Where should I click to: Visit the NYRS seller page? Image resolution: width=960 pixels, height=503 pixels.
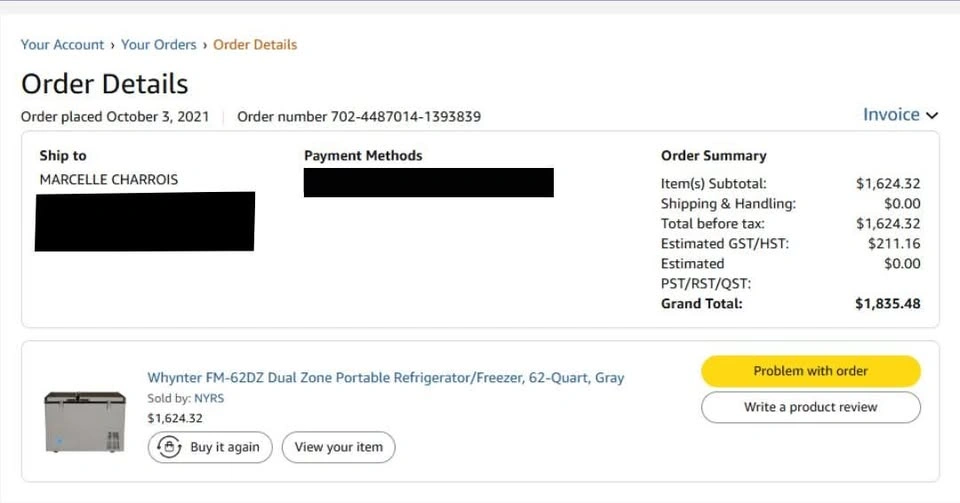(x=209, y=398)
